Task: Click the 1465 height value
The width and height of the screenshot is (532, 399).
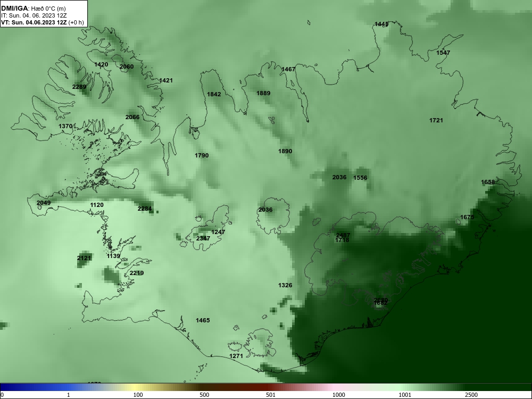Action: (203, 320)
